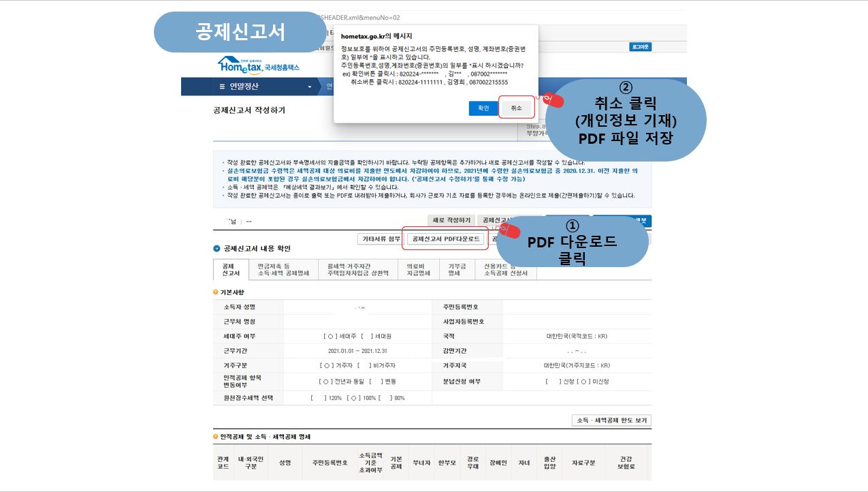Screen dimensions: 868x492
Task: Click the 소득·세액공제 한도 보기 button
Action: tap(611, 420)
